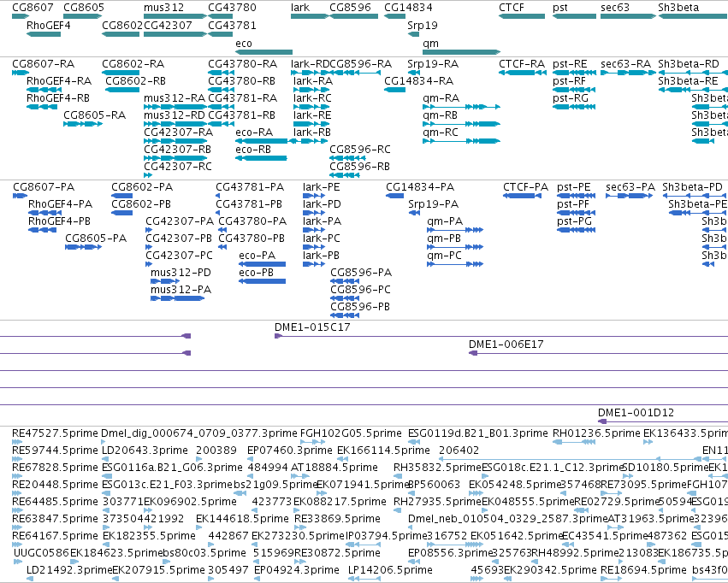Image resolution: width=728 pixels, height=583 pixels.
Task: Select protein label mus312-PD
Action: [x=181, y=273]
